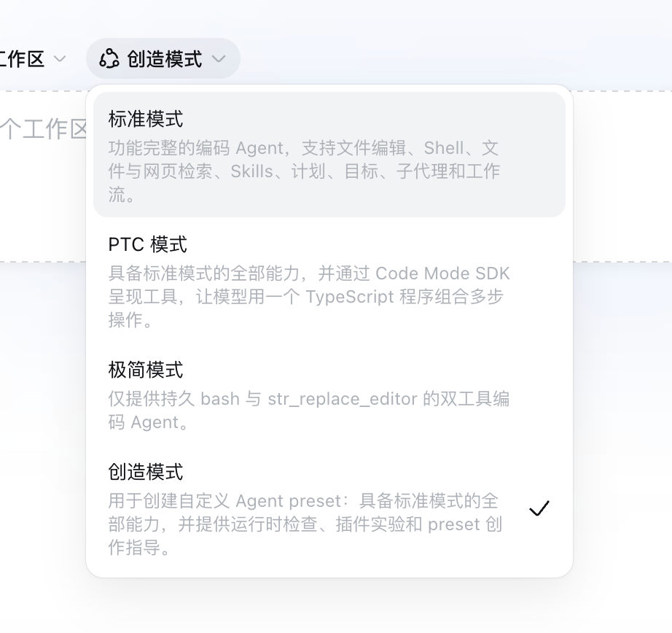Focus the input with placeholder 个工作区
The image size is (672, 633).
(x=43, y=128)
